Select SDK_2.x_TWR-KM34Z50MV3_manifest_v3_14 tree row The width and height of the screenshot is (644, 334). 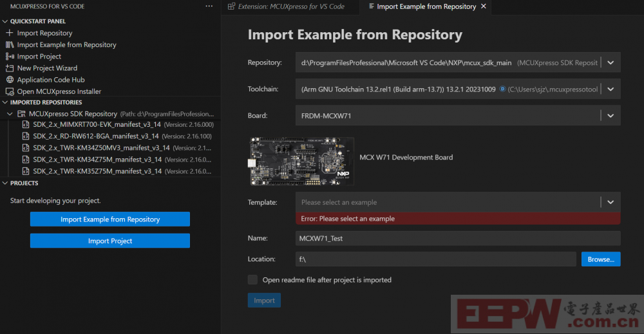click(111, 148)
